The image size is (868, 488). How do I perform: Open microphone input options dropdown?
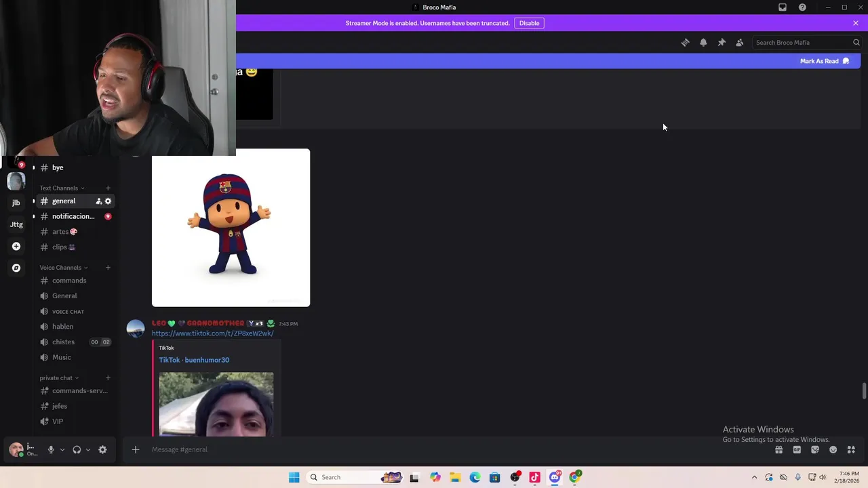pos(62,449)
